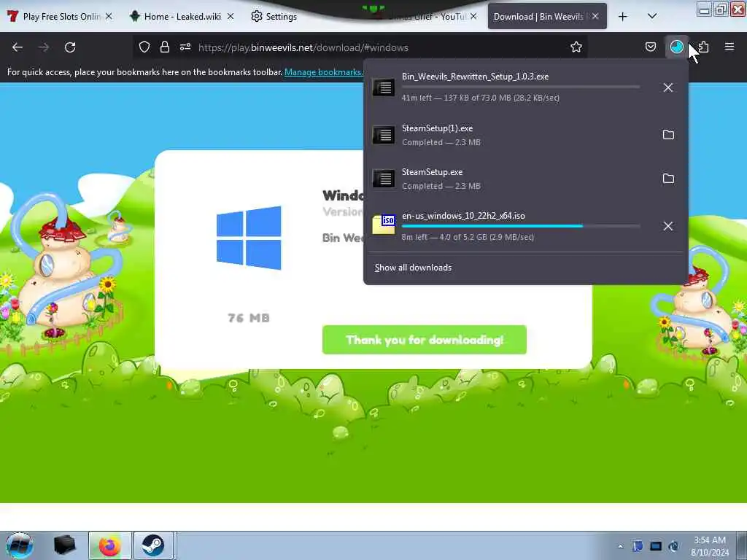Click the 8m left iso status text
Image resolution: width=747 pixels, height=560 pixels.
pyautogui.click(x=468, y=237)
